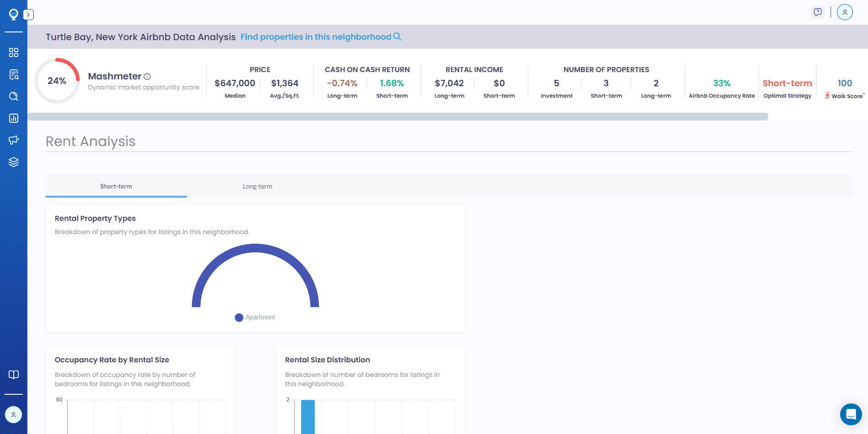Screen dimensions: 868x434
Task: Click the Turtle Bay Airbnb Data Analysis title
Action: (x=140, y=37)
